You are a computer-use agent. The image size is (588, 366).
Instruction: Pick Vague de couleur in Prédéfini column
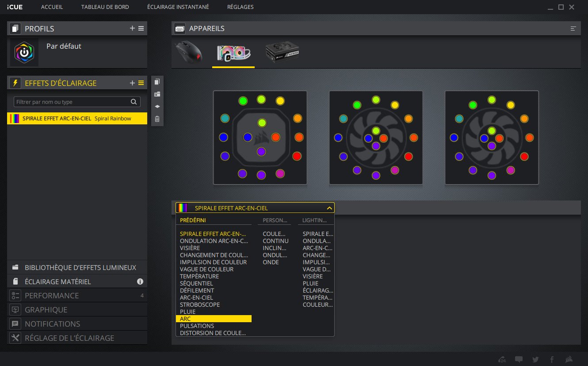click(206, 269)
